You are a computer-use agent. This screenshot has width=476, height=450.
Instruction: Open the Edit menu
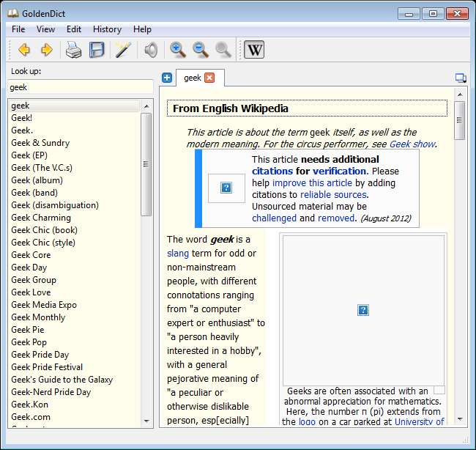pos(74,29)
